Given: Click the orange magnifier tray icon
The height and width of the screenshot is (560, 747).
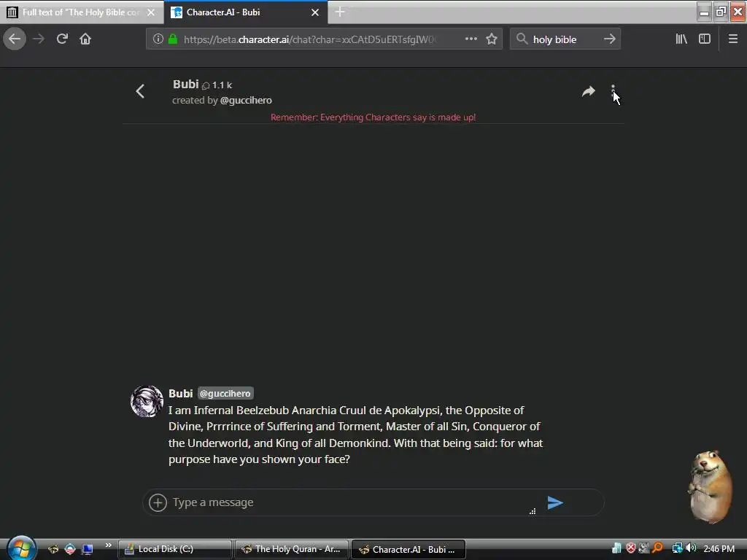Looking at the screenshot, I should (x=658, y=548).
